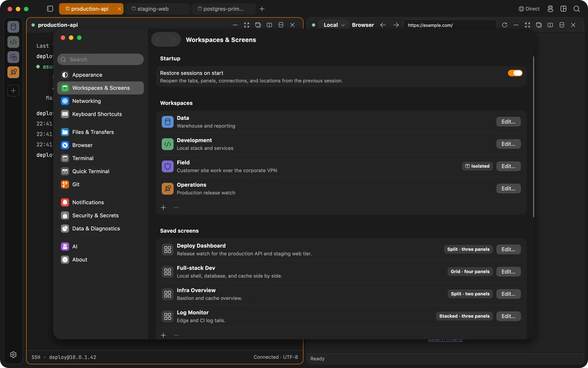588x368 pixels.
Task: Edit the Deploy Dashboard screen
Action: (508, 249)
